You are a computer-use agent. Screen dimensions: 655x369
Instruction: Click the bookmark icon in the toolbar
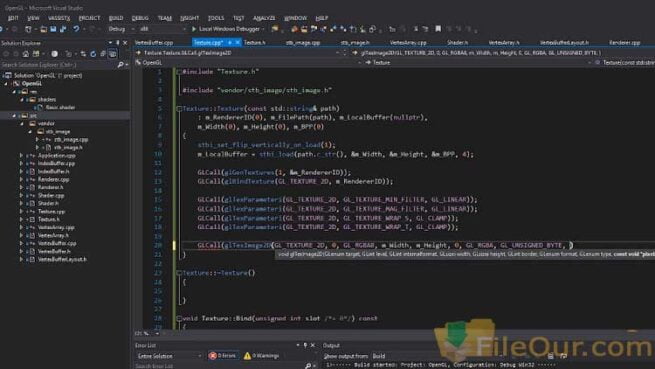pos(438,29)
